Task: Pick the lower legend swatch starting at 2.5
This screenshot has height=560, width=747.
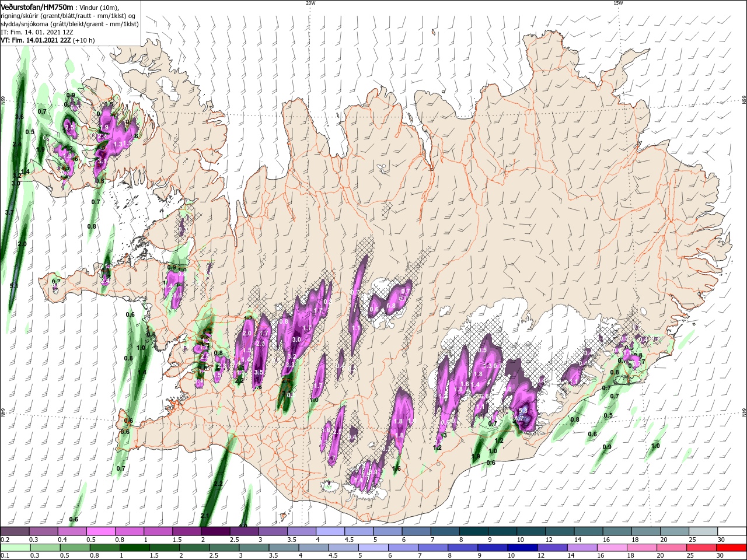Action: [224, 548]
